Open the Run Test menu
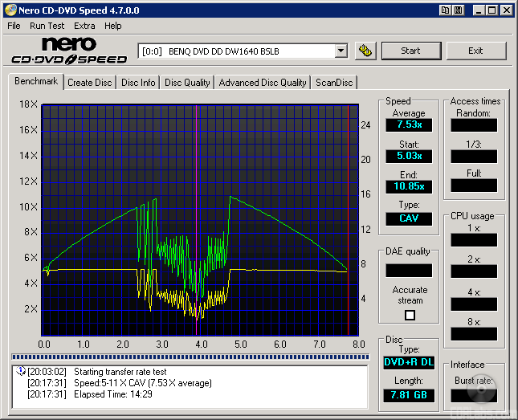This screenshot has width=518, height=420. click(47, 26)
